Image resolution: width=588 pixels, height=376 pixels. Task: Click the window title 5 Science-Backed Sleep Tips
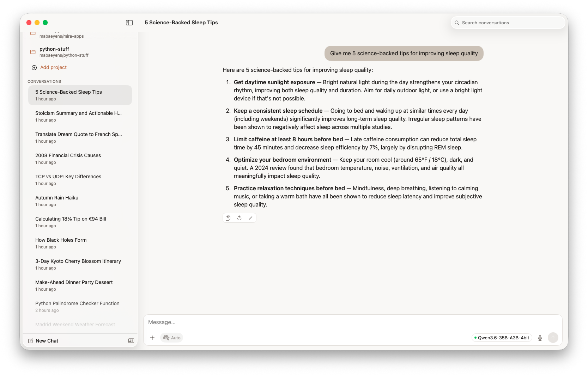pyautogui.click(x=181, y=23)
